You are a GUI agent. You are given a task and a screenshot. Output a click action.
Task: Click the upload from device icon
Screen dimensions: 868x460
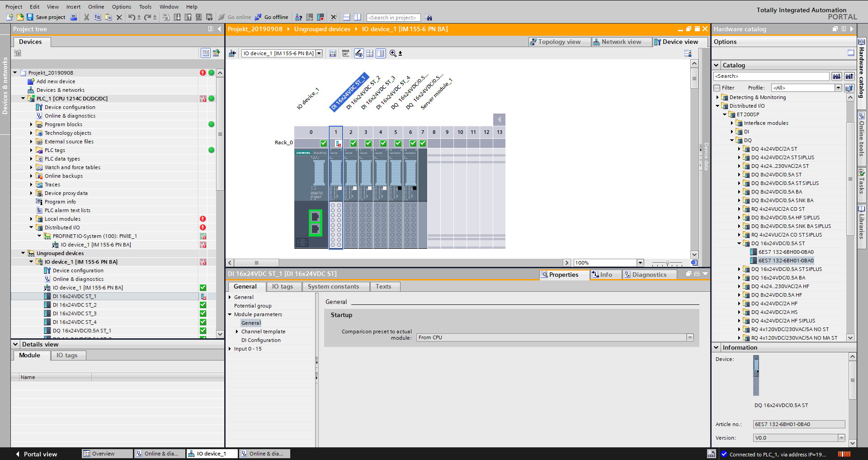pos(188,17)
